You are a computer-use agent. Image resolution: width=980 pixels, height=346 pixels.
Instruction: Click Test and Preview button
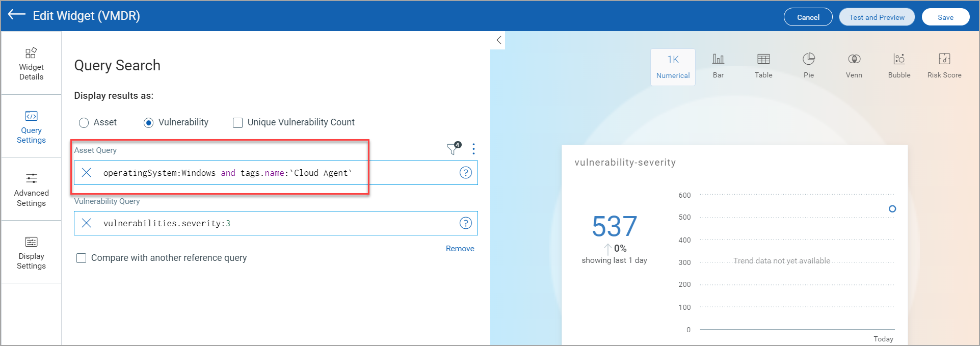pos(877,17)
